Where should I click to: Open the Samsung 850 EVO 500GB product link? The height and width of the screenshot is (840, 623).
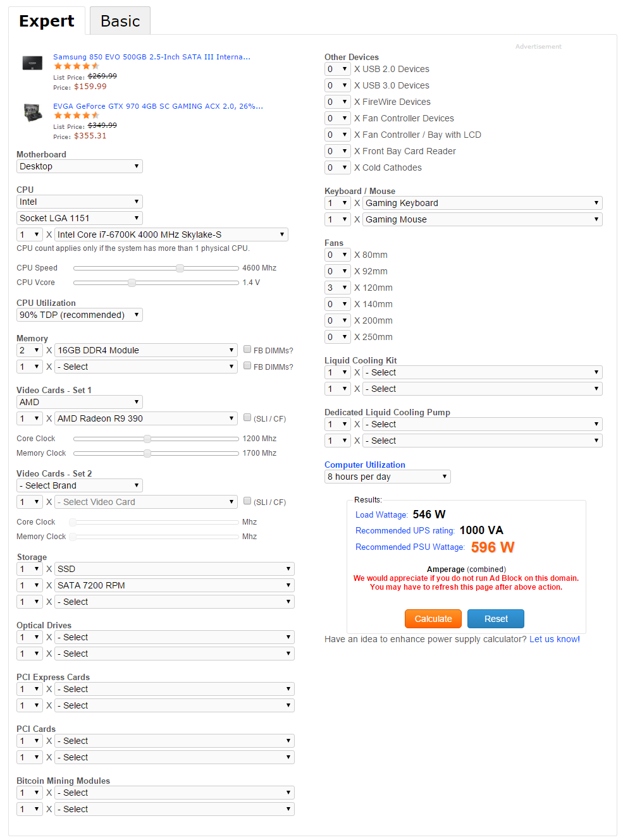152,57
